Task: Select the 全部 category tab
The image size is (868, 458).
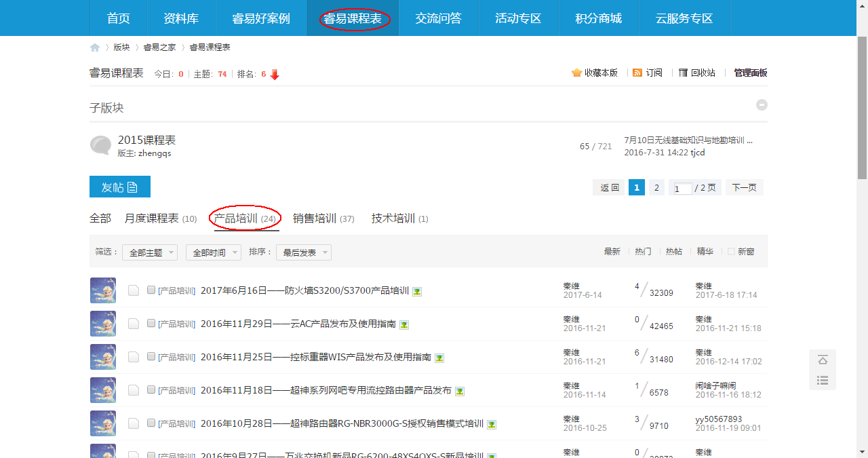Action: 100,218
